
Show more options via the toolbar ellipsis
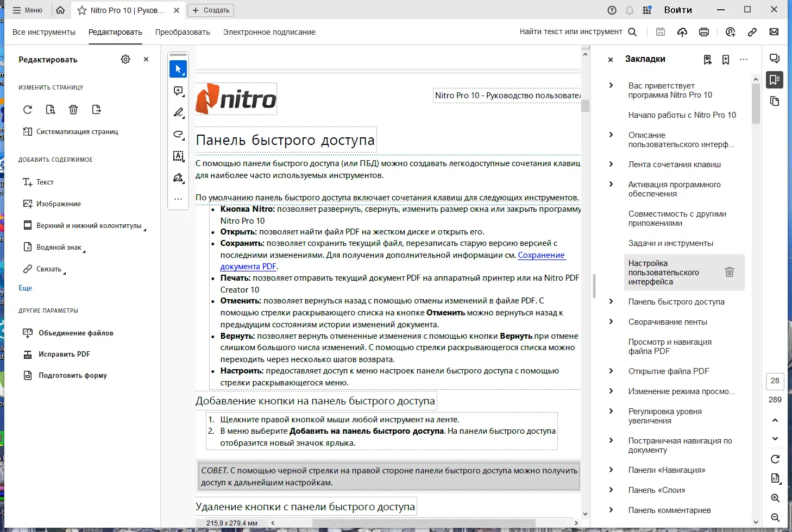(x=178, y=199)
